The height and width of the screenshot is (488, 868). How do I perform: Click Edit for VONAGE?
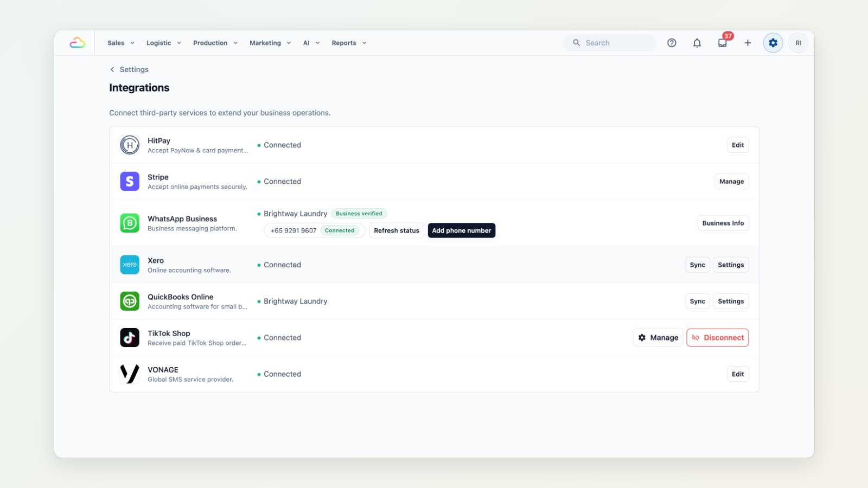738,374
